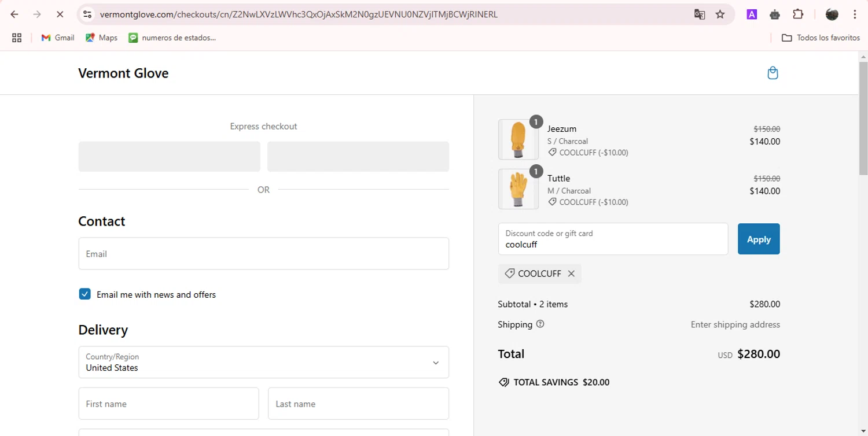Open the Todos los favoritos folder
Viewport: 868px width, 436px height.
pyautogui.click(x=821, y=38)
